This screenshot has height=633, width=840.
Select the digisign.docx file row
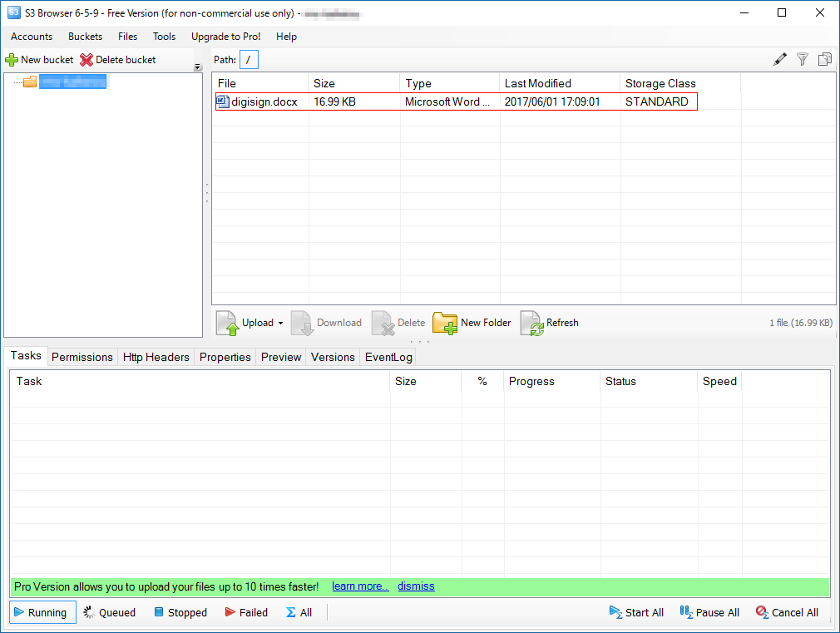click(264, 101)
